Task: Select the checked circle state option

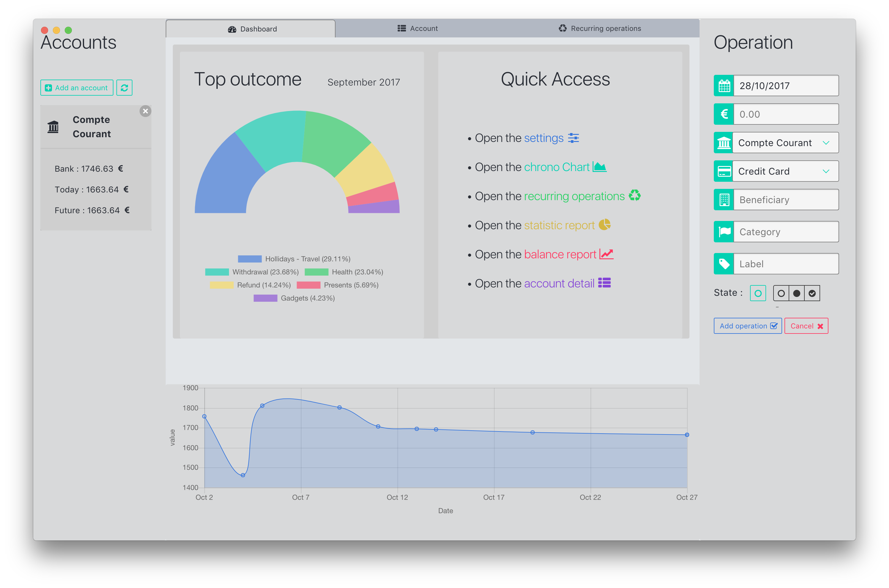Action: [812, 293]
